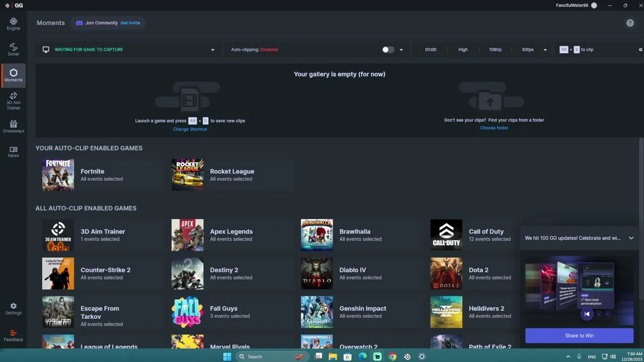This screenshot has height=362, width=644.
Task: Click the SteelSeries taskbar icon
Action: click(x=408, y=356)
